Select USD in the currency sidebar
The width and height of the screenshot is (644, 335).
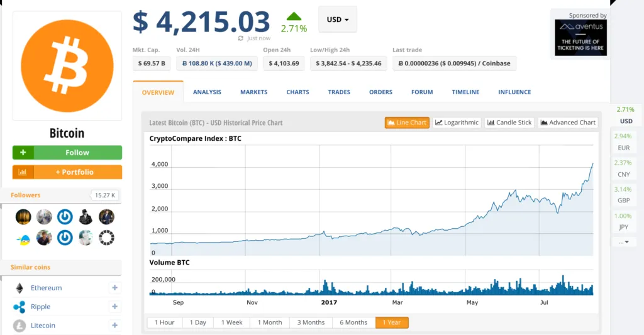click(626, 116)
